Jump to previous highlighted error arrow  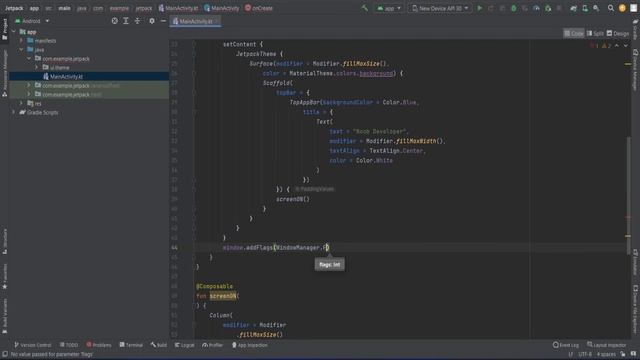pos(616,46)
